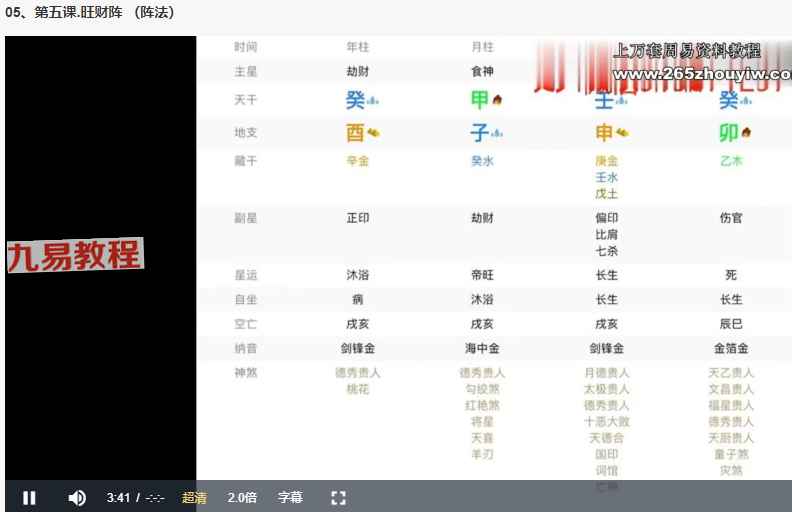Mute the video speaker volume
Screen dimensions: 792x512
coord(77,497)
